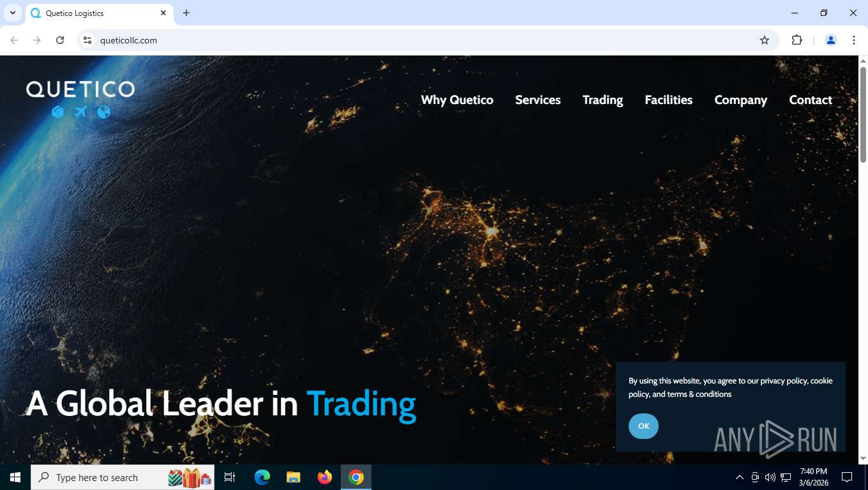This screenshot has height=490, width=868.
Task: Open File Explorer from taskbar
Action: tap(294, 477)
